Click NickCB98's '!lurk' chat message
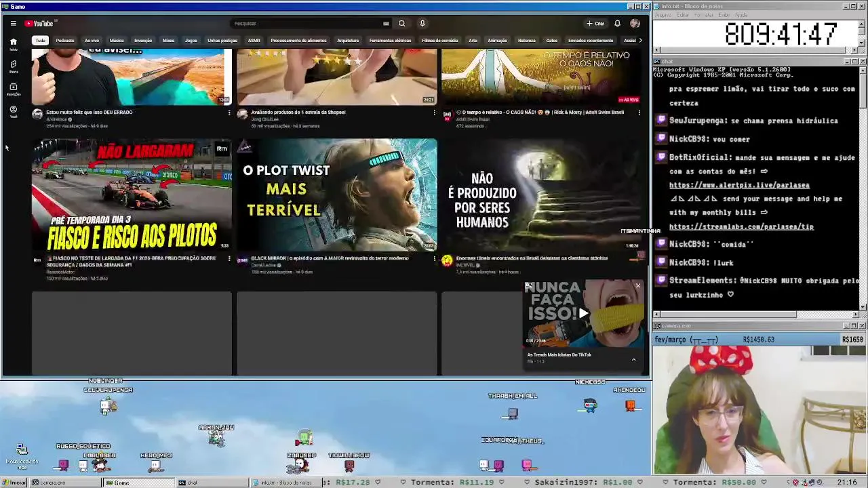868x488 pixels. 701,263
